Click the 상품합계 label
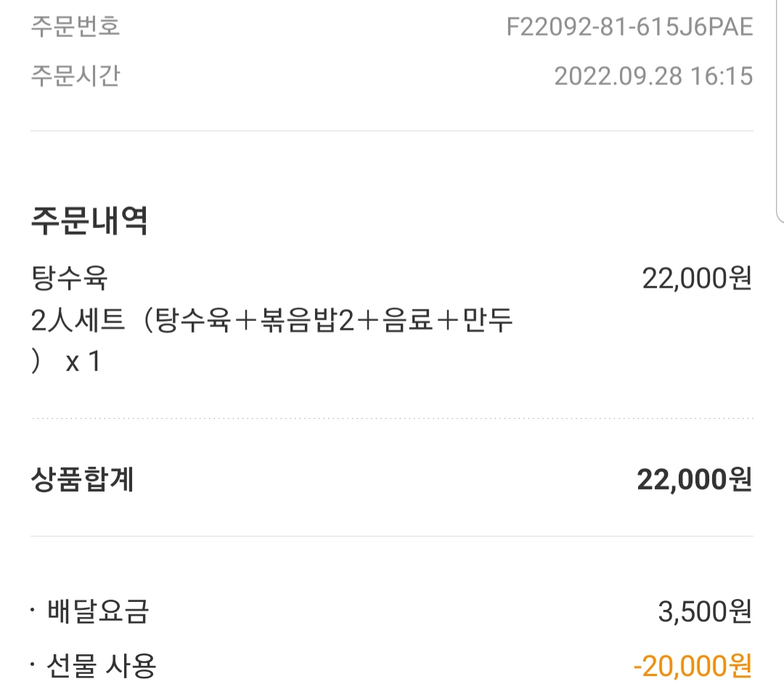The image size is (784, 692). pos(83,479)
